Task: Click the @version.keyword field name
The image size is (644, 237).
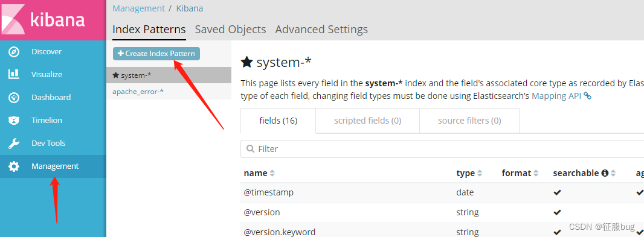Action: (x=280, y=232)
